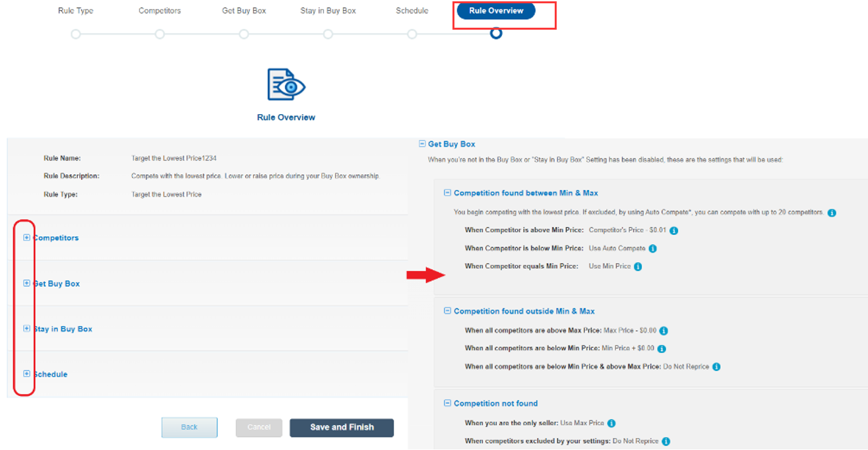Collapse the Competition not found section

tap(448, 403)
